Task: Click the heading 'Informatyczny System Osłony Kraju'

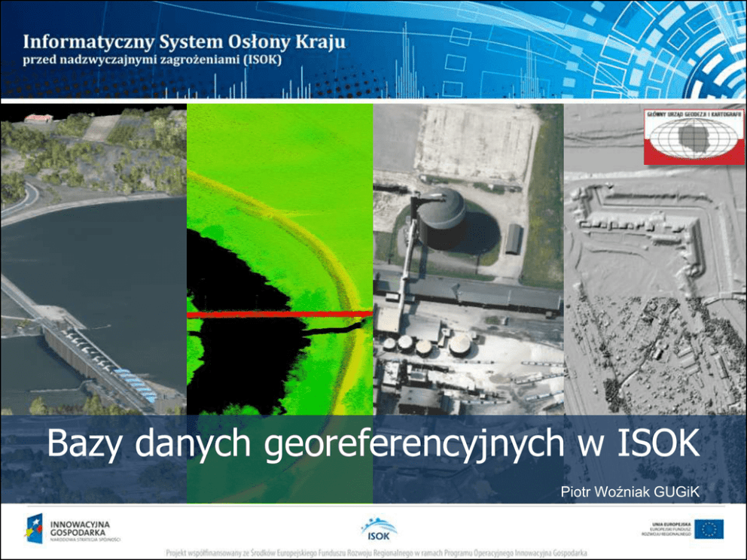Action: [x=184, y=41]
